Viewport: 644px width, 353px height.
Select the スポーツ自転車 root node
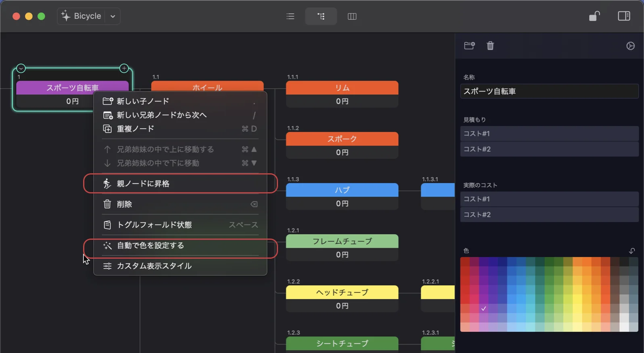(x=73, y=88)
